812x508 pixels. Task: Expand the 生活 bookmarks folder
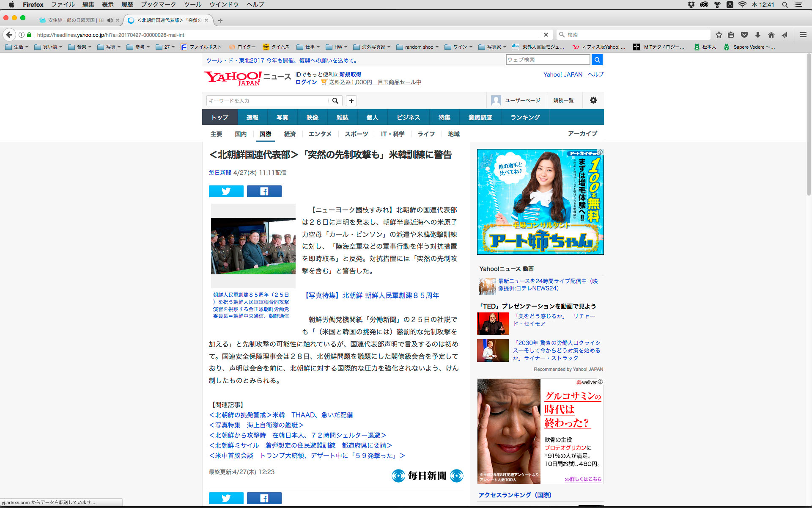(x=17, y=47)
